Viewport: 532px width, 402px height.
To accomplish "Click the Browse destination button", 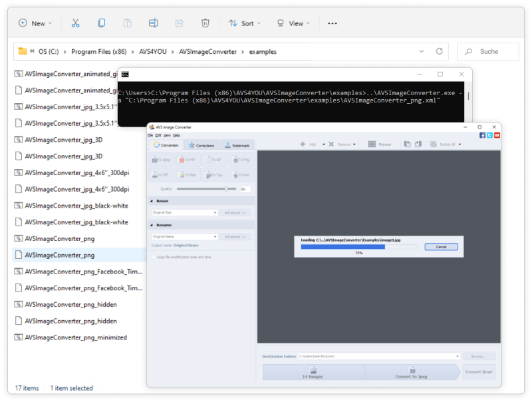I will pos(479,356).
